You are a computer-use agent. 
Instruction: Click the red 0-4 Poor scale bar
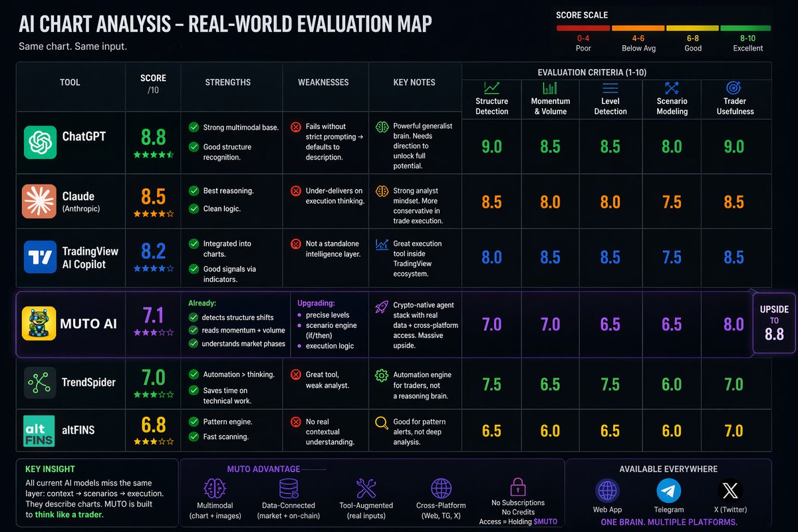coord(583,29)
